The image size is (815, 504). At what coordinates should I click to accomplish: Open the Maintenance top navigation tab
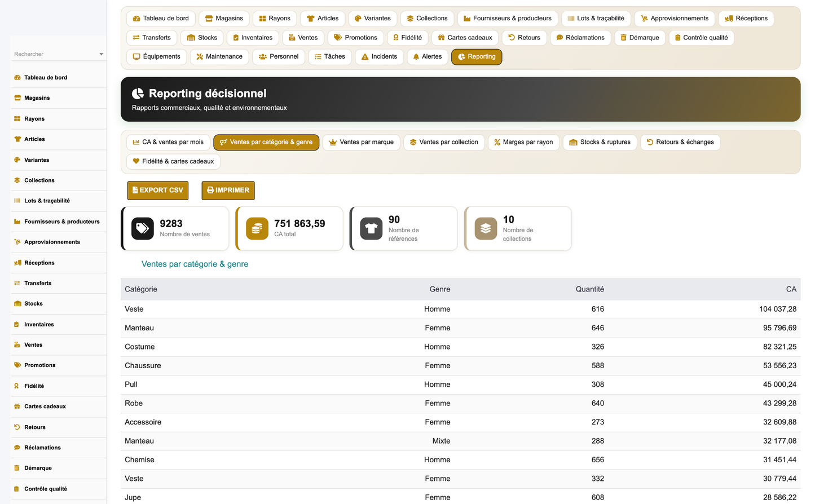[x=219, y=57]
